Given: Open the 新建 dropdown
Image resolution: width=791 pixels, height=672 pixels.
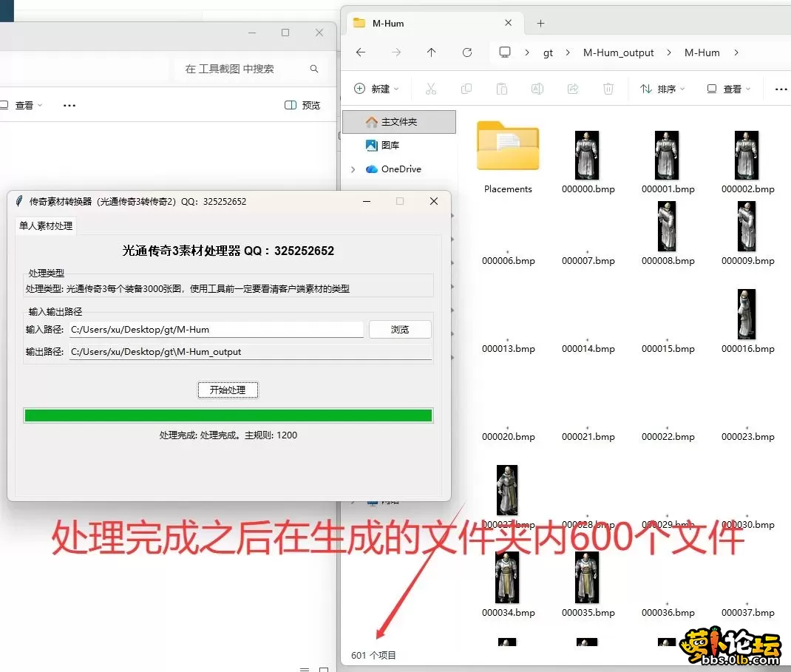Looking at the screenshot, I should point(377,89).
